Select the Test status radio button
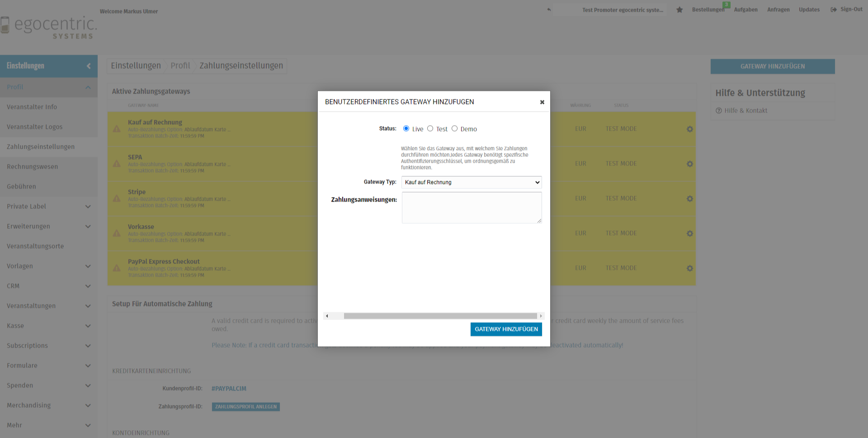This screenshot has height=438, width=868. tap(430, 129)
